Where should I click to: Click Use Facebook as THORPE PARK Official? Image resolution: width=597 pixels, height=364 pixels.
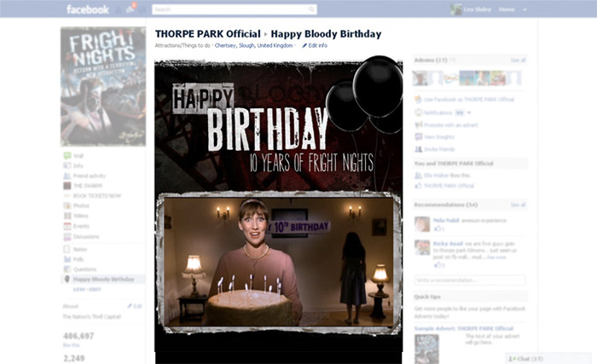(469, 100)
